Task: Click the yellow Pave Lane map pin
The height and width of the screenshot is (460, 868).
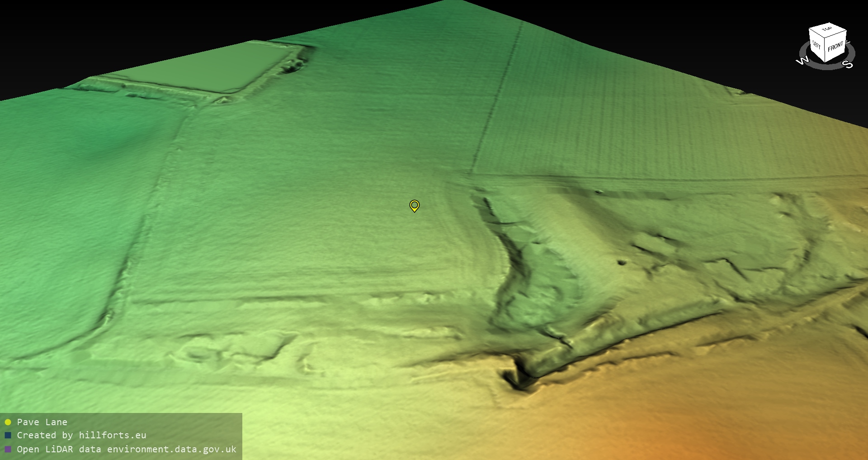Action: (414, 206)
